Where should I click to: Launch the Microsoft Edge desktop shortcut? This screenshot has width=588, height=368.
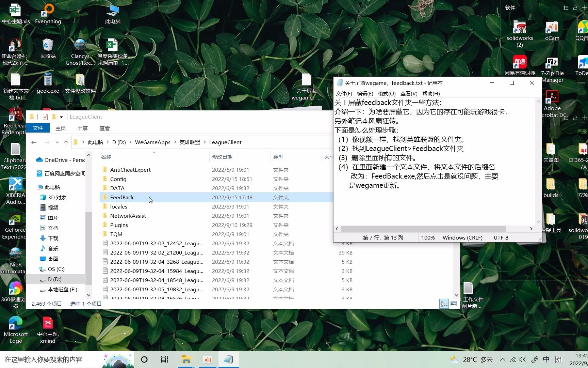point(16,330)
